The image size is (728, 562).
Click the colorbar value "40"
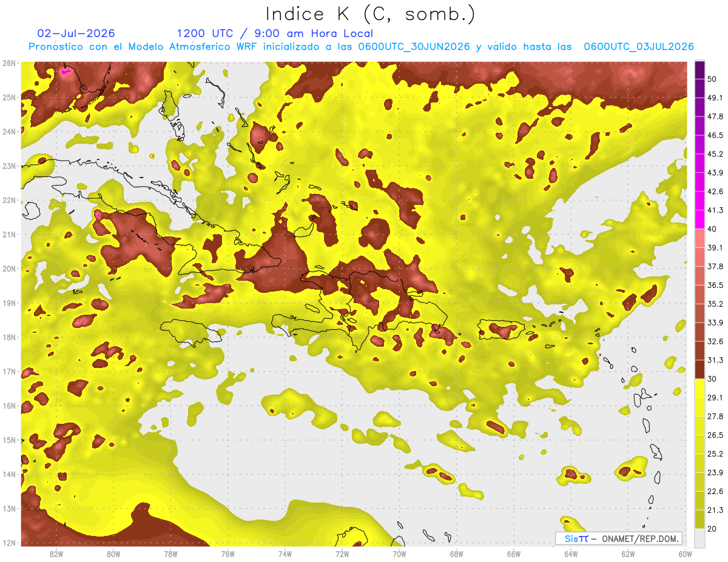(x=712, y=229)
